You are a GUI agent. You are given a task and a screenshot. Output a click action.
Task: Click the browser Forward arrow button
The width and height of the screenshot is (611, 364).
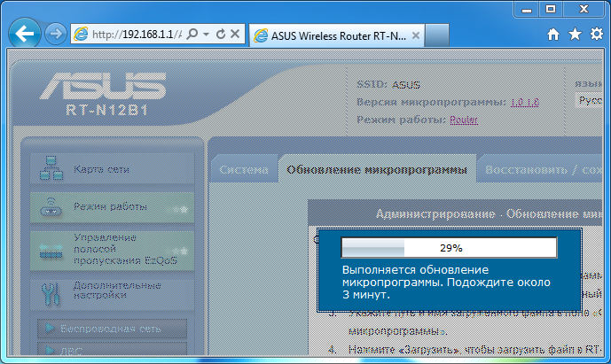point(56,34)
